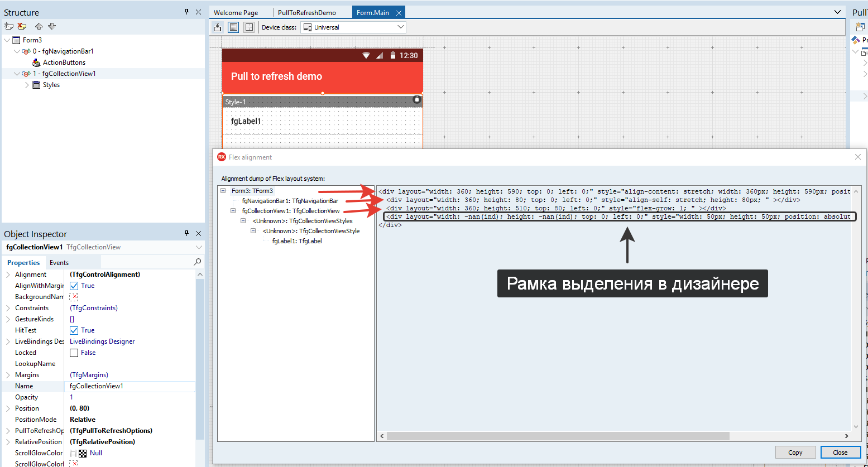Click the ActionButtons icon in Structure tree
The height and width of the screenshot is (467, 868).
[x=36, y=62]
